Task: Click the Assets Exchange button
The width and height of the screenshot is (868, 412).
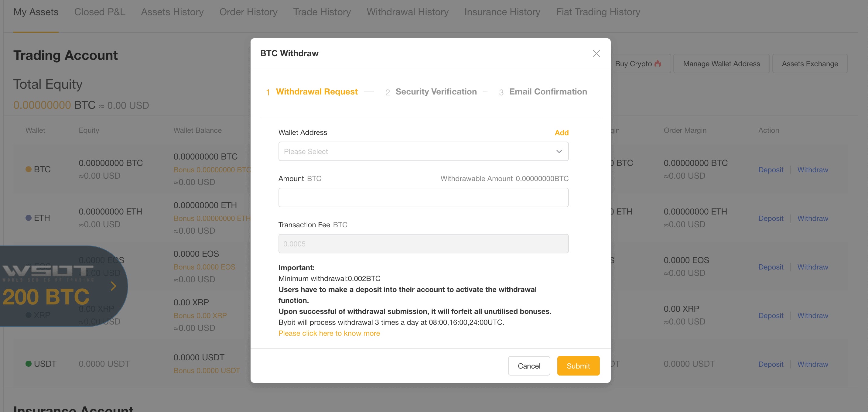Action: pyautogui.click(x=810, y=64)
